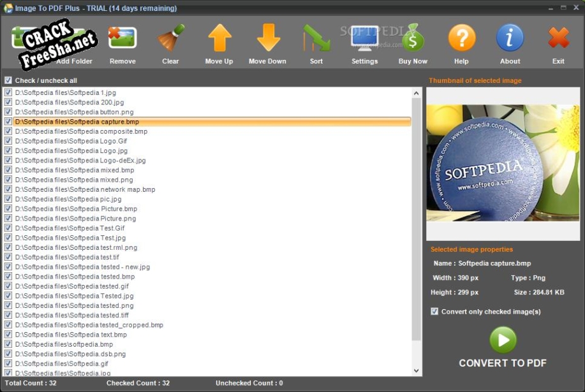Click the green Convert To PDF button
Screen dimensions: 585x392
[503, 340]
